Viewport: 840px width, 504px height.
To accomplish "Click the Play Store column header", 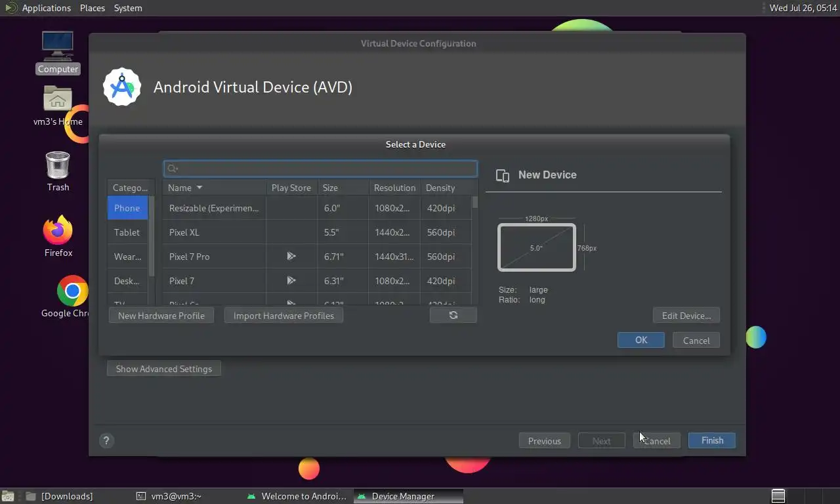I will pos(291,188).
